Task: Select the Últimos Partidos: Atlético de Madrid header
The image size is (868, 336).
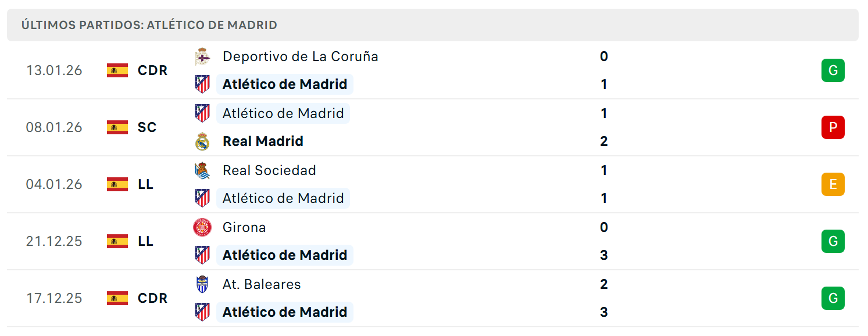Action: pos(433,25)
